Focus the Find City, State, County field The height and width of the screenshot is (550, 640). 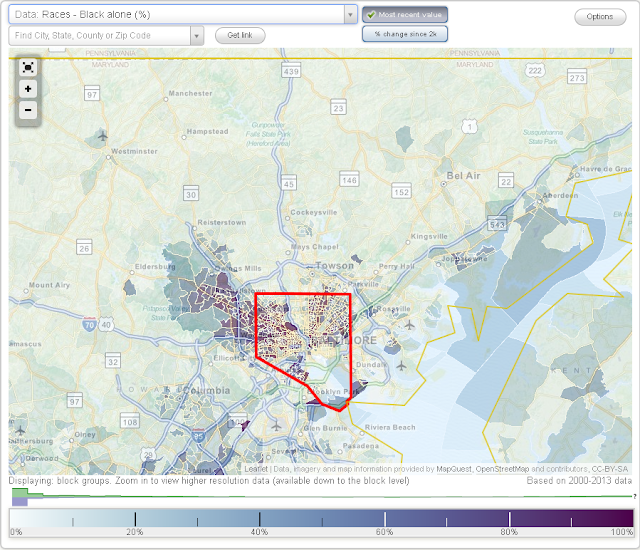[x=100, y=36]
